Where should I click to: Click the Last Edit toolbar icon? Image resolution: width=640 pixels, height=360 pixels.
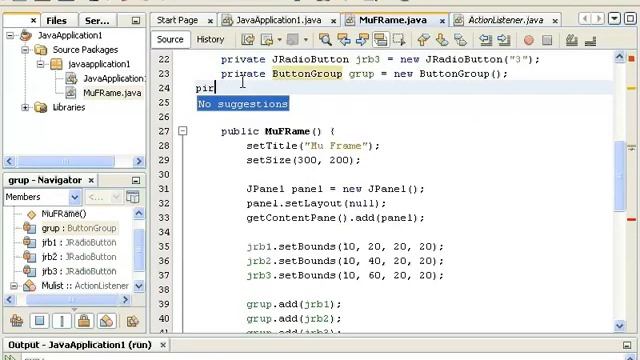pos(248,40)
